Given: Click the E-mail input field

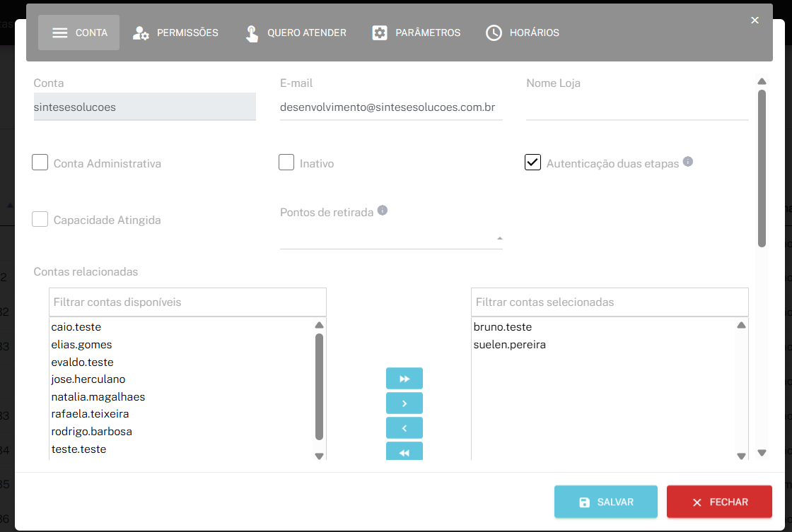Looking at the screenshot, I should click(x=391, y=107).
